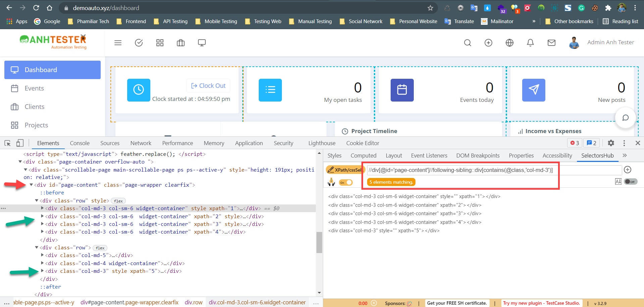Image resolution: width=644 pixels, height=307 pixels.
Task: Bookmark page with star icon
Action: tap(430, 8)
